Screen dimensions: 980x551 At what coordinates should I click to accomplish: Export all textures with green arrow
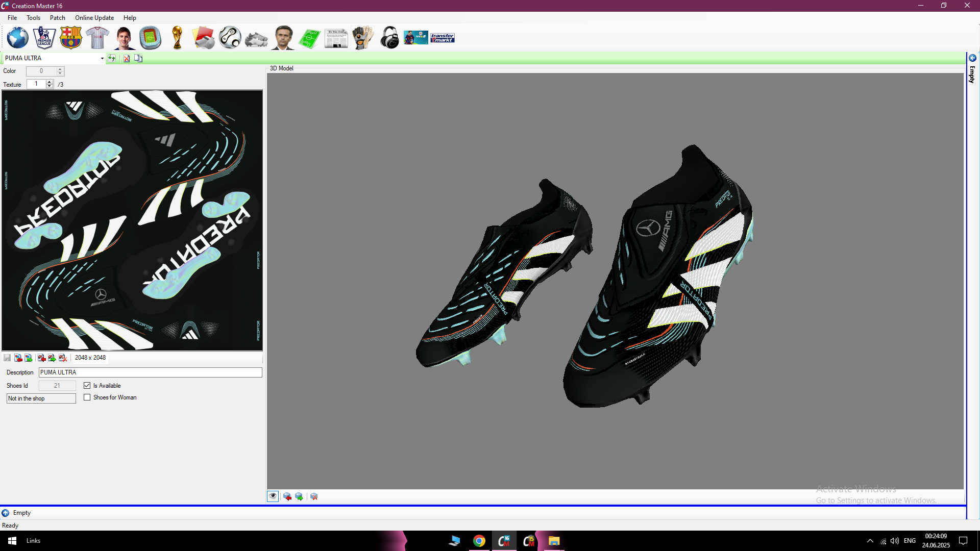(52, 358)
